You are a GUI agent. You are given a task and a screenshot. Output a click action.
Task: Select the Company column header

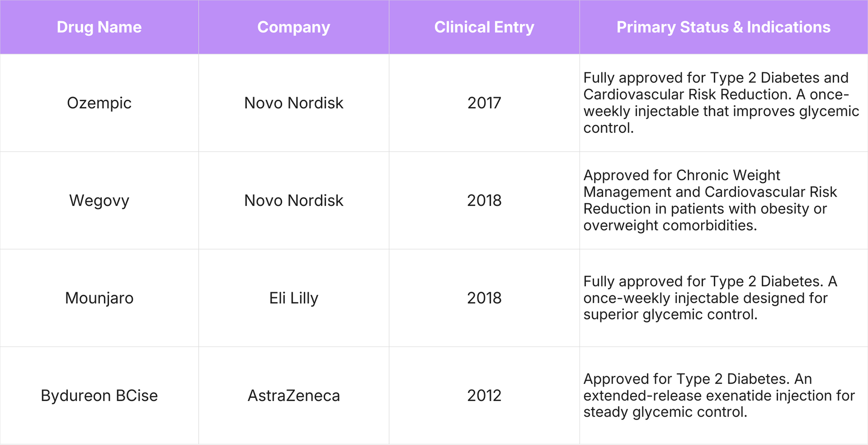point(294,27)
